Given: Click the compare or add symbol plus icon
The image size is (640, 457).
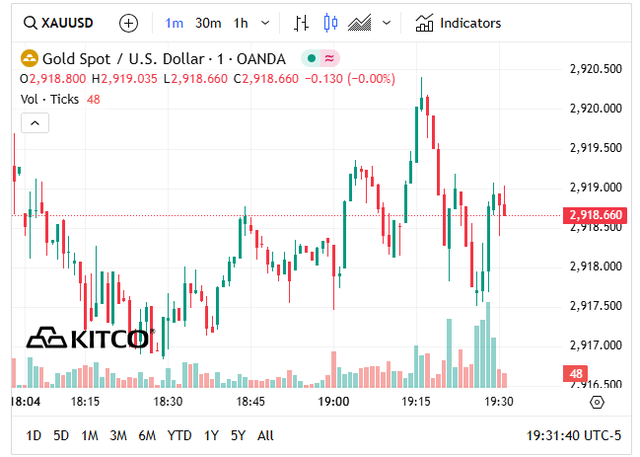Looking at the screenshot, I should click(x=128, y=23).
